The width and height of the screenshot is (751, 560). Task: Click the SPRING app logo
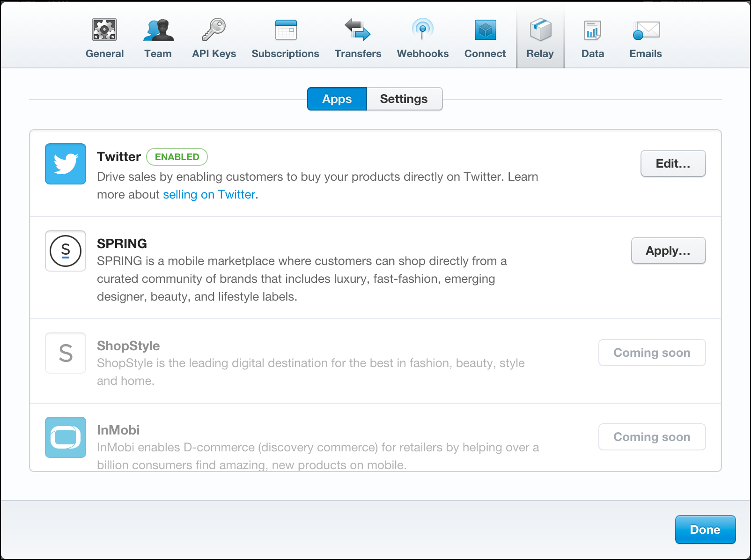66,251
